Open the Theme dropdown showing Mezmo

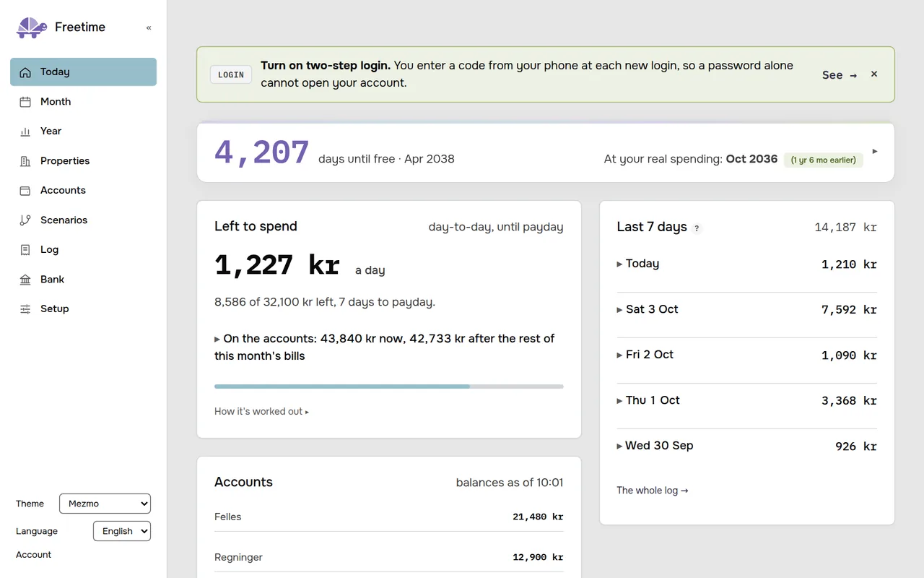tap(105, 504)
